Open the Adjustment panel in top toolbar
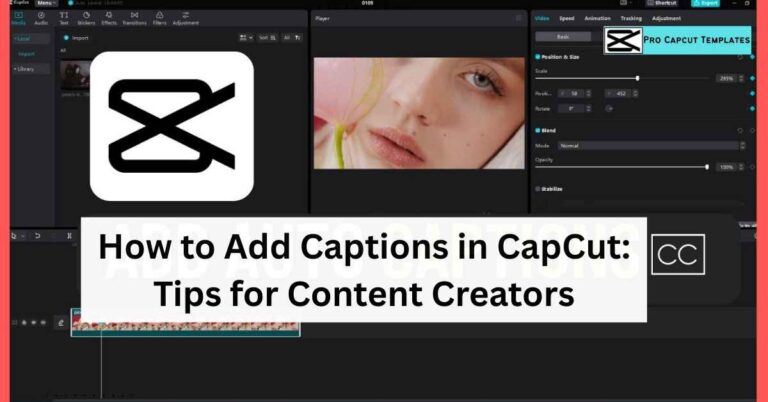Viewport: 768px width, 402px height. pos(186,18)
